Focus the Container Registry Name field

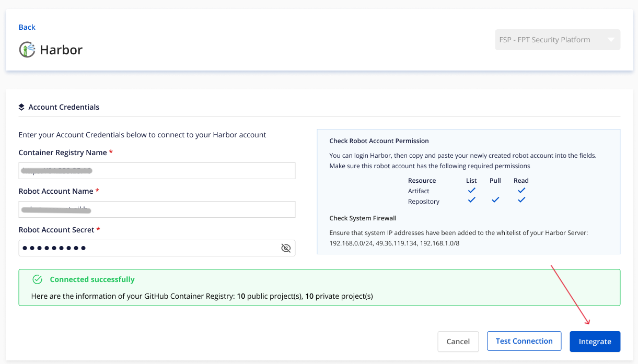[157, 171]
